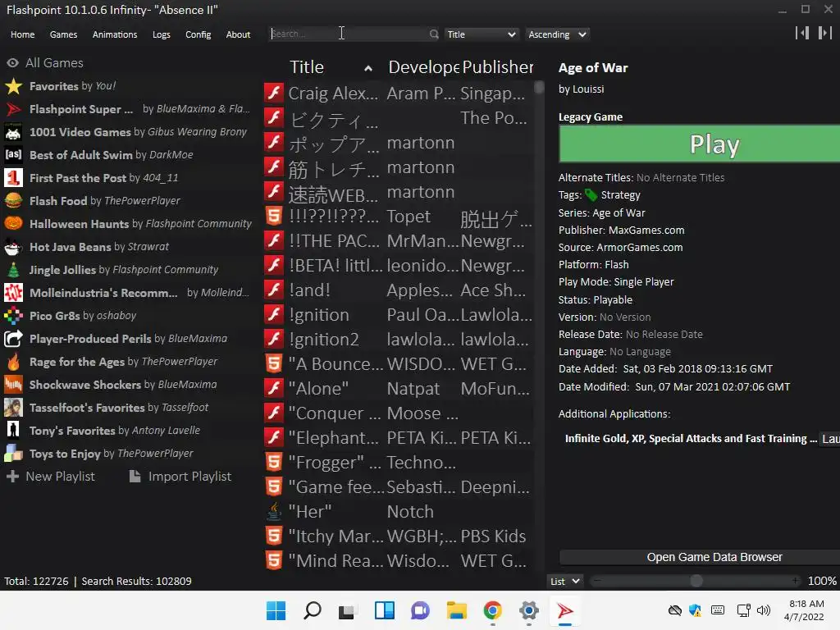Screen dimensions: 840x630
Task: Select the "Mind Rea..." game row
Action: point(399,561)
